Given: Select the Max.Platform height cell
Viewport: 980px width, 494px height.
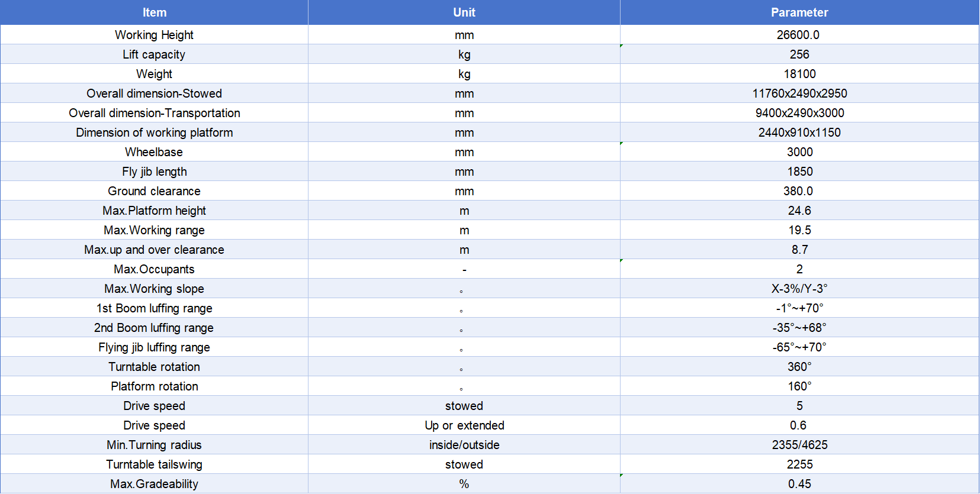Looking at the screenshot, I should 154,211.
